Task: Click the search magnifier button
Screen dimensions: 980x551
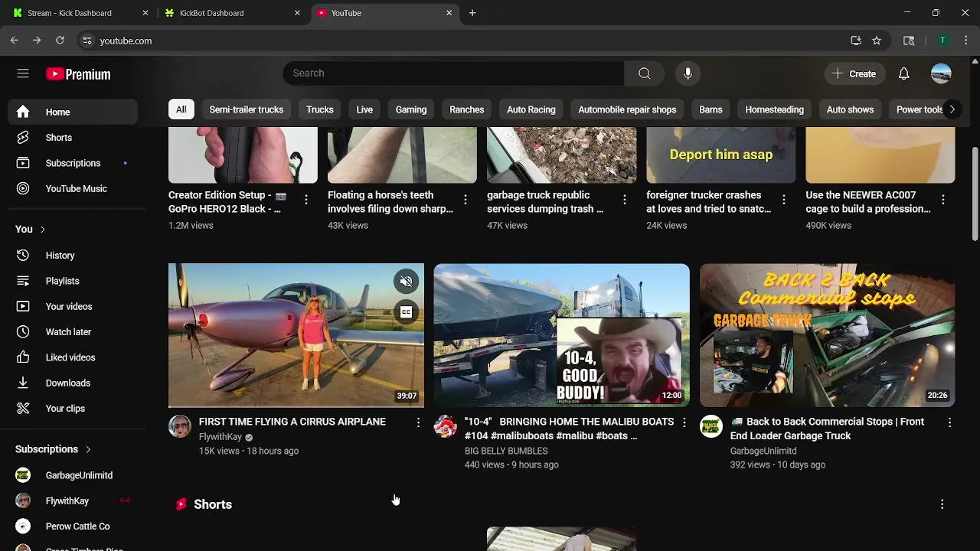Action: pos(645,73)
